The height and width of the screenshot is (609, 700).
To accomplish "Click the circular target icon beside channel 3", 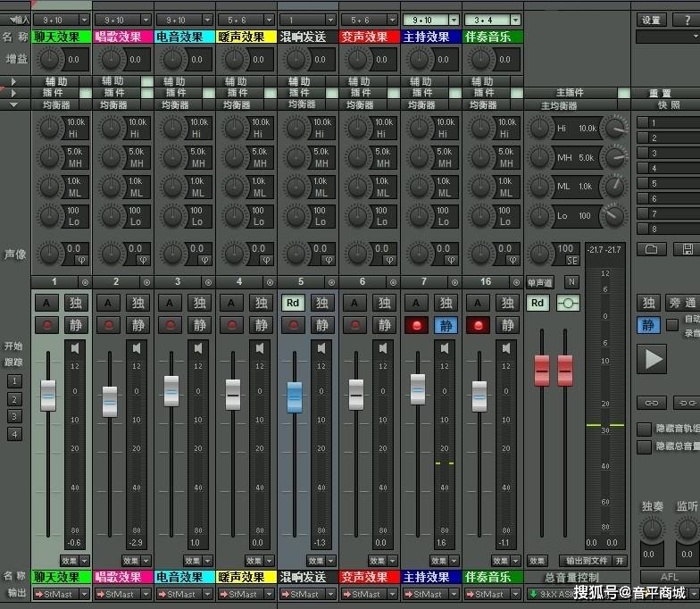I will point(208,282).
